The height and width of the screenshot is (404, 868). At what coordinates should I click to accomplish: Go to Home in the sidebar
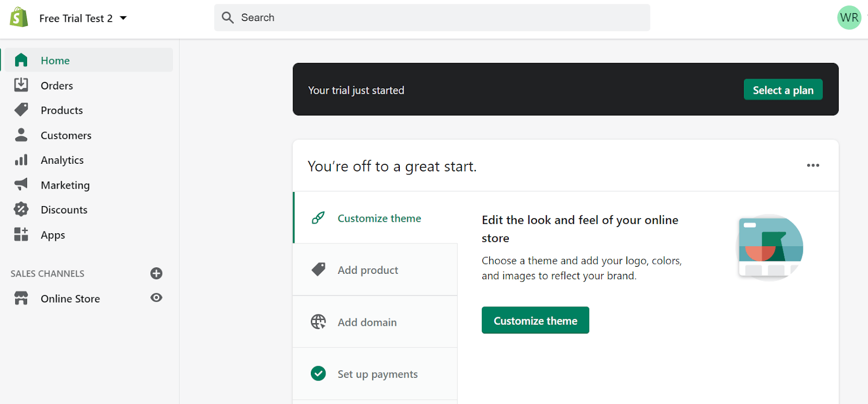tap(55, 60)
